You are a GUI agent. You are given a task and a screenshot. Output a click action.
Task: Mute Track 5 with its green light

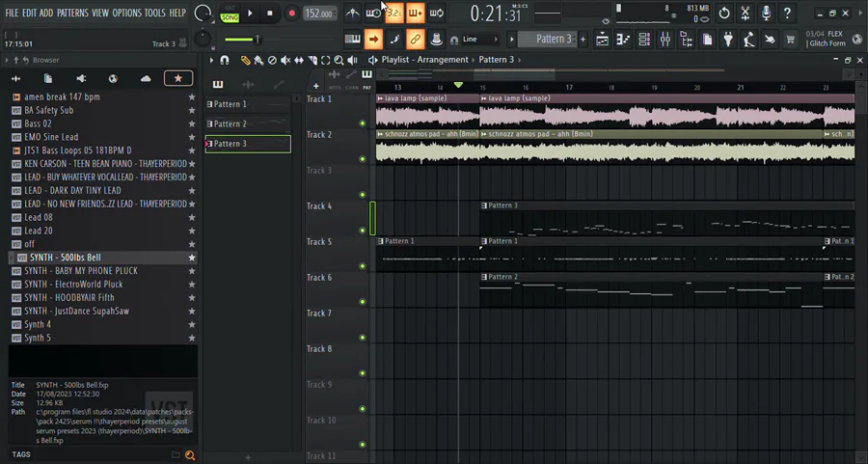pos(363,266)
